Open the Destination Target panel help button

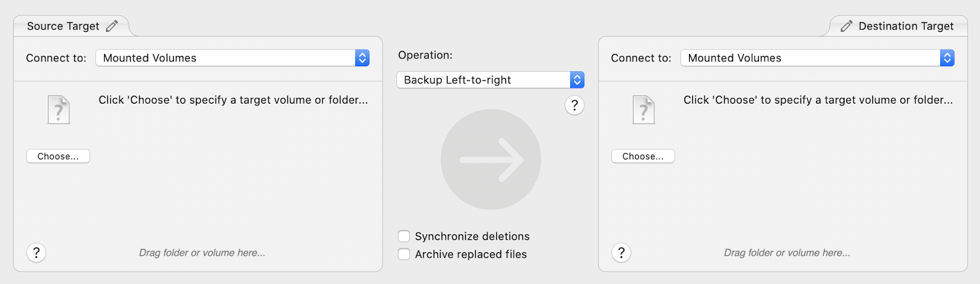coord(621,253)
